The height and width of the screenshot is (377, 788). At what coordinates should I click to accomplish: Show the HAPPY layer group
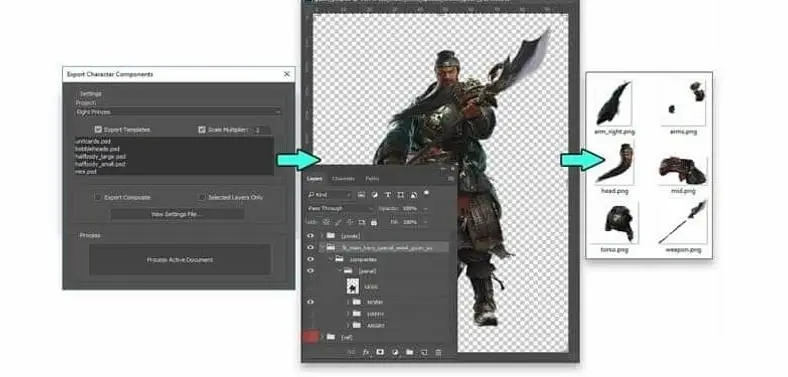311,314
